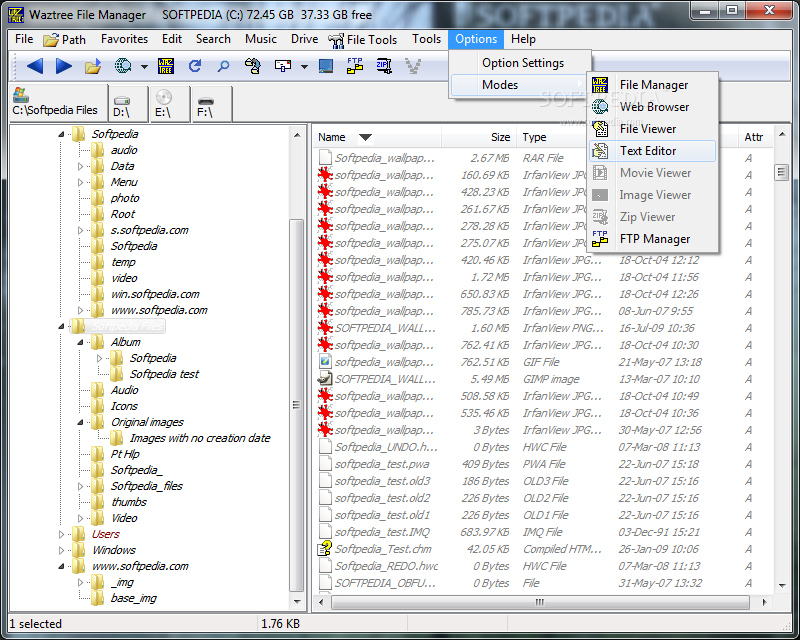Click the monitor screen toolbar icon
The height and width of the screenshot is (640, 800).
tap(326, 66)
